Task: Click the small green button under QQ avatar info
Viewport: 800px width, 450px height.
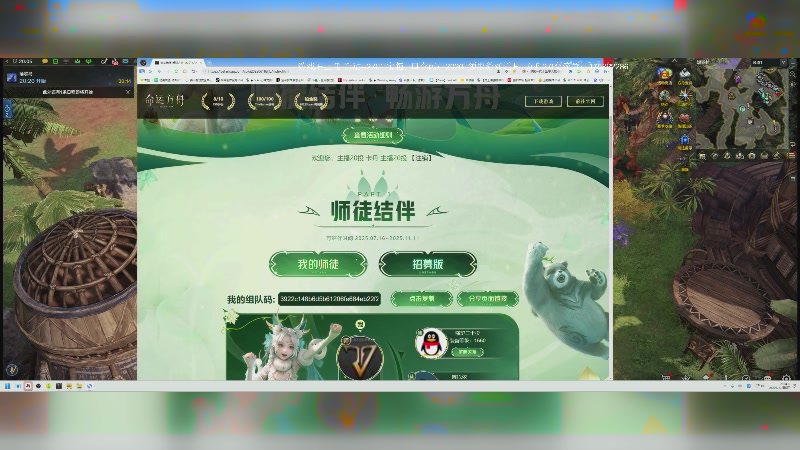Action: pos(467,352)
